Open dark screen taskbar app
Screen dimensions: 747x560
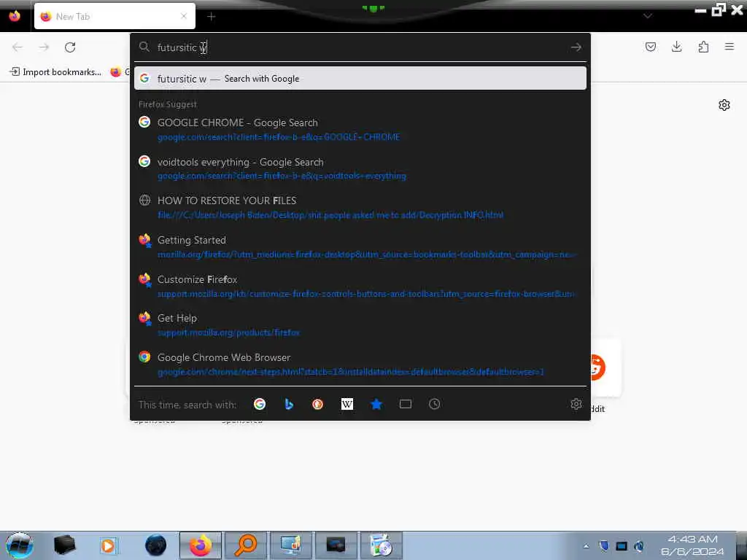pyautogui.click(x=336, y=545)
